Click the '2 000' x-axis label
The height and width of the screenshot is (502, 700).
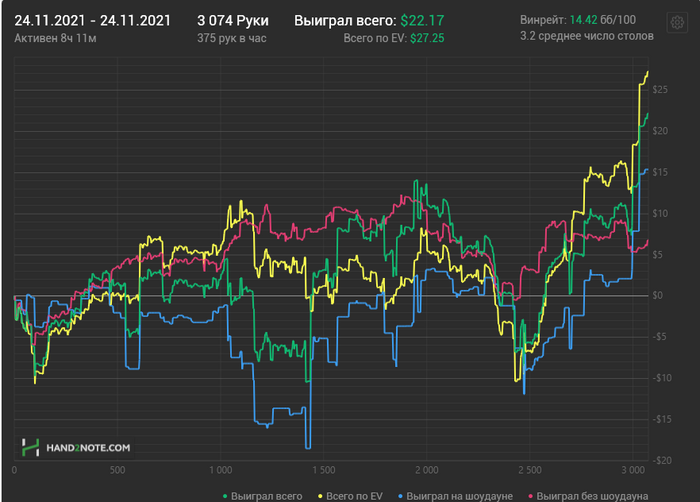pyautogui.click(x=426, y=470)
